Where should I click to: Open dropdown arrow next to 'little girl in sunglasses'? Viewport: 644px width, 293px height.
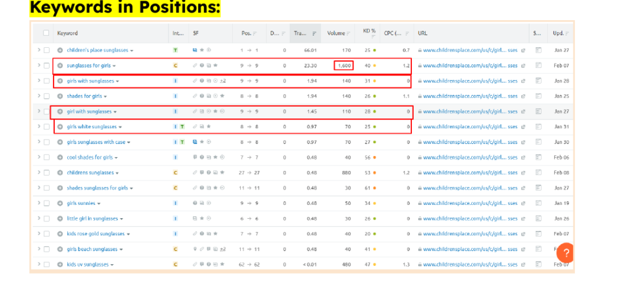click(121, 219)
